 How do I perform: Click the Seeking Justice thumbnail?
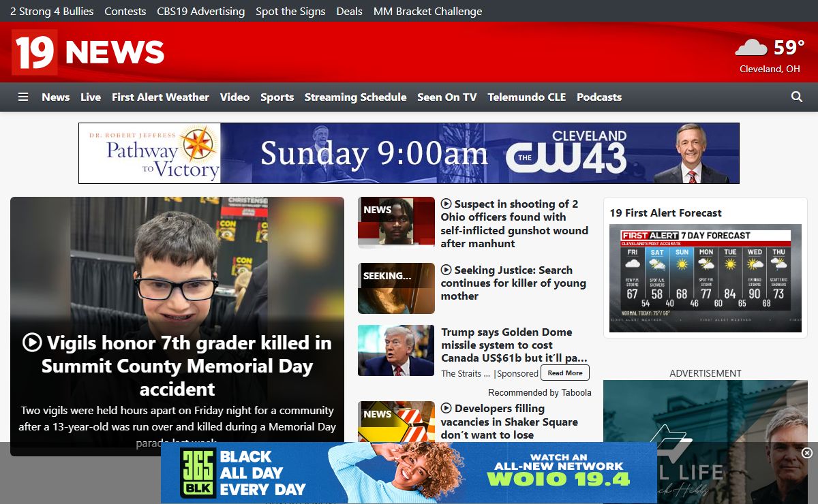(x=396, y=288)
